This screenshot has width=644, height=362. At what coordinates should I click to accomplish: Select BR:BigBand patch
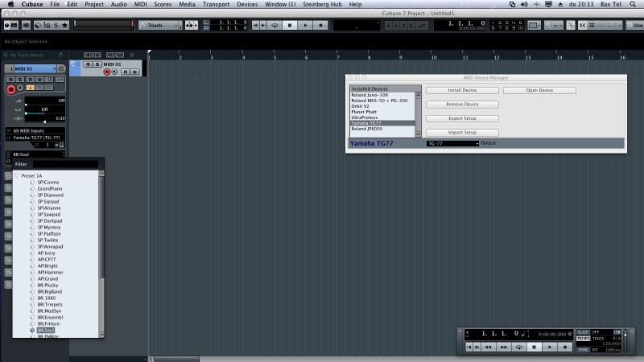(x=50, y=292)
